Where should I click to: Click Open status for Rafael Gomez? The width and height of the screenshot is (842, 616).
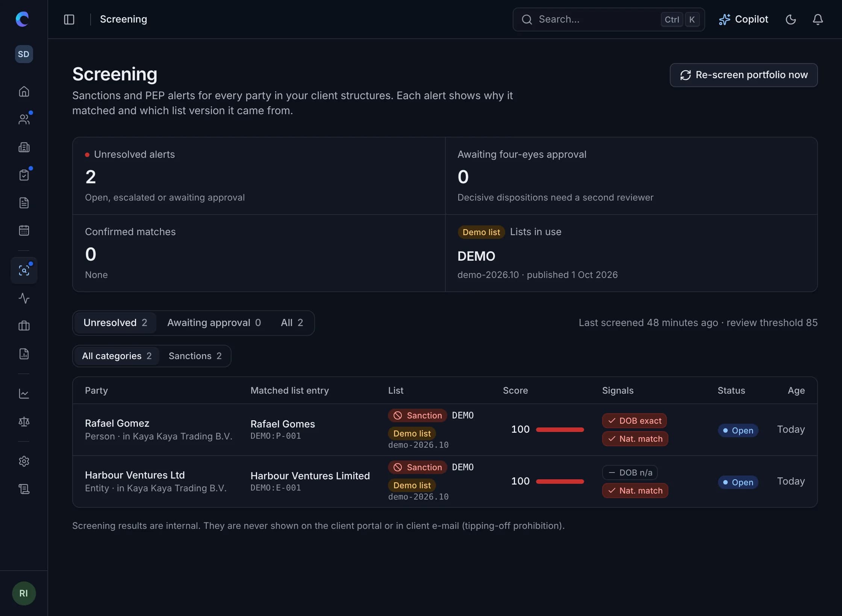pyautogui.click(x=738, y=430)
